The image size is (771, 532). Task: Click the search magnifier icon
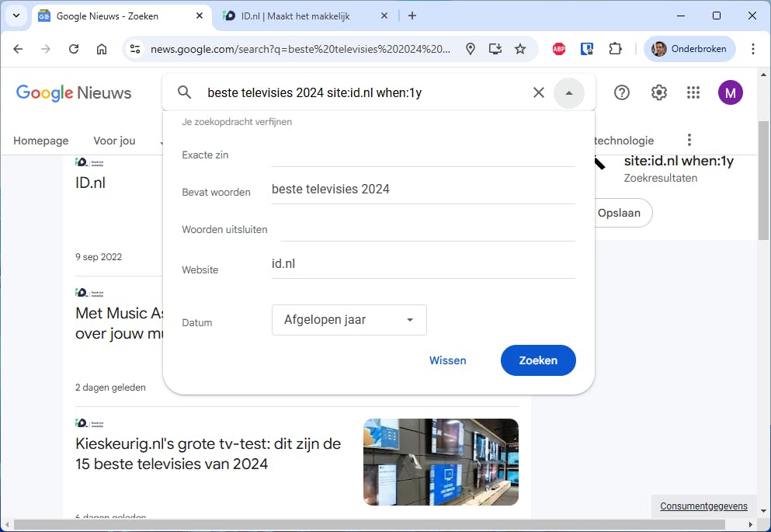pos(184,92)
